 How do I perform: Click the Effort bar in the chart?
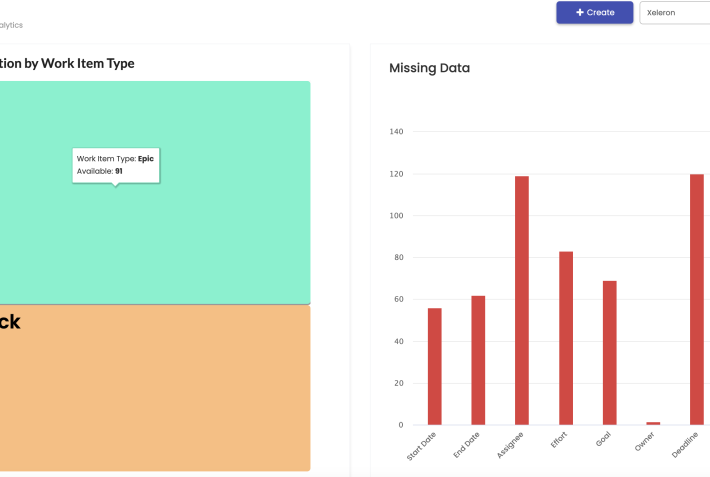coord(566,338)
